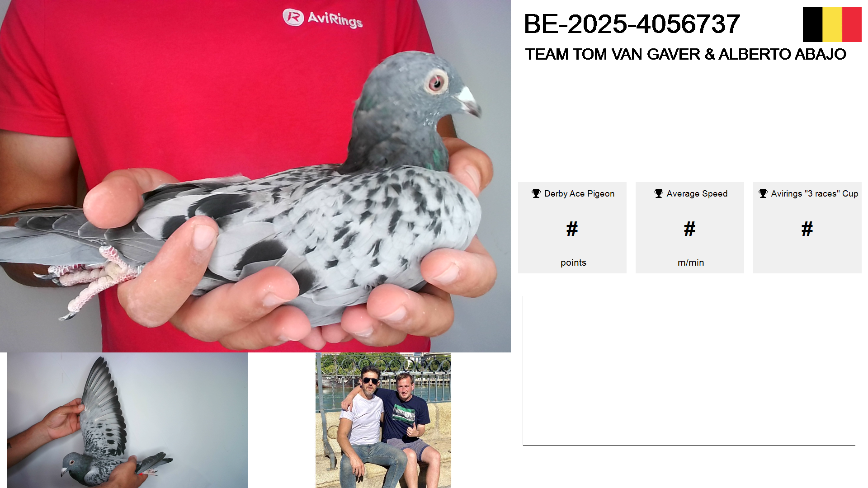Click team name Tom Van Gaver & Alberto Abajo

(685, 54)
